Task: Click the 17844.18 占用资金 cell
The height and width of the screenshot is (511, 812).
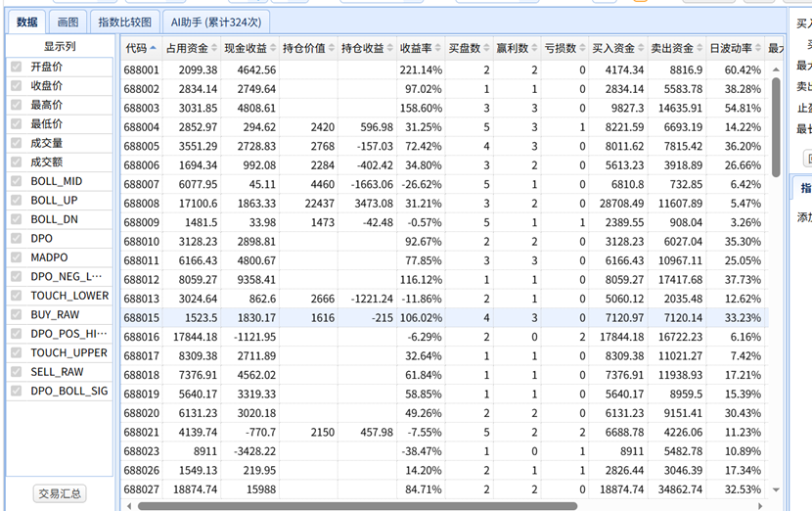Action: [x=192, y=338]
